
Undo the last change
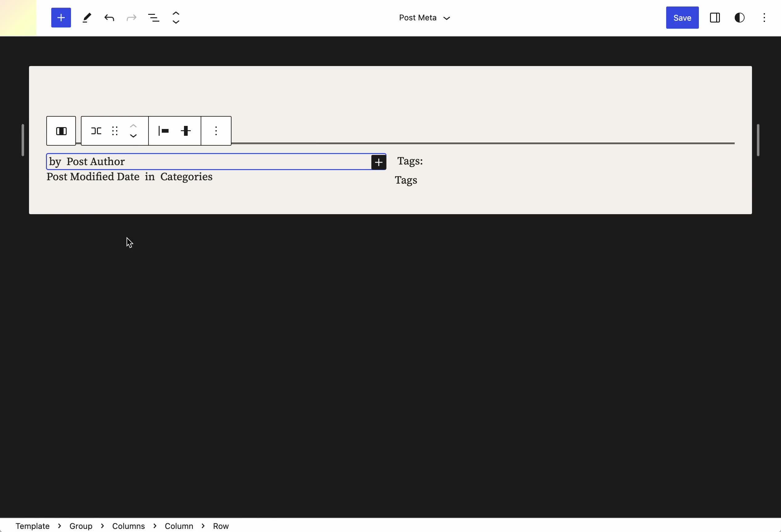(x=109, y=18)
